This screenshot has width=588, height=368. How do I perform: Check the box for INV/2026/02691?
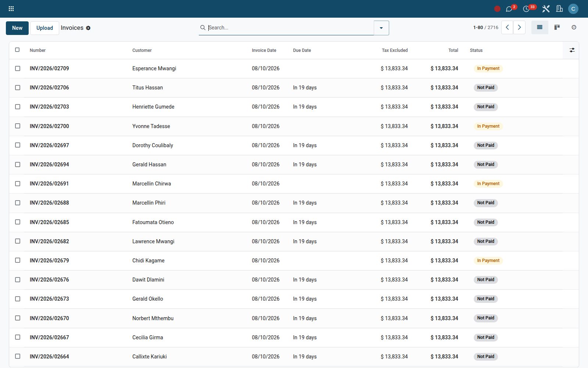click(x=18, y=184)
